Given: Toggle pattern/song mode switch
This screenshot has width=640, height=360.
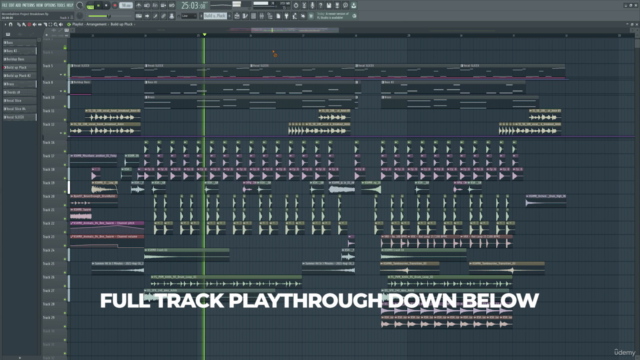Looking at the screenshot, I should [91, 6].
